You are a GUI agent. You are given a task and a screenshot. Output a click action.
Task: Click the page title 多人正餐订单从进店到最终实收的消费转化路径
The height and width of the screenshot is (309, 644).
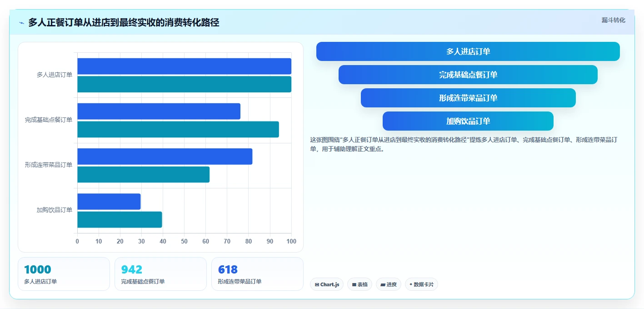click(x=124, y=22)
